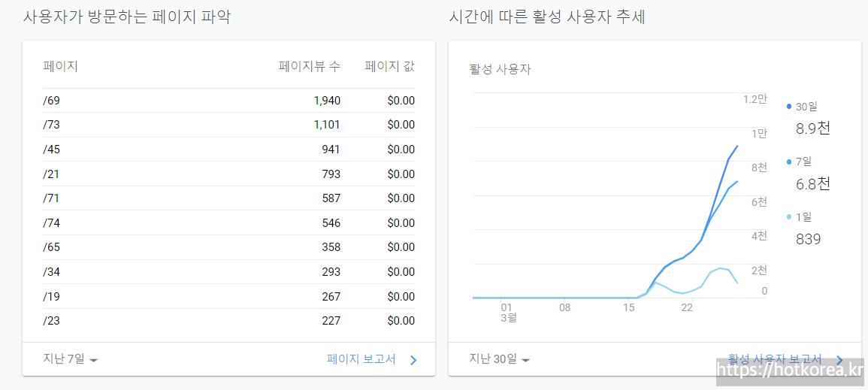This screenshot has height=390, width=868.
Task: Click the chevron arrow beside 활성 사용자 보고서
Action: tap(839, 360)
